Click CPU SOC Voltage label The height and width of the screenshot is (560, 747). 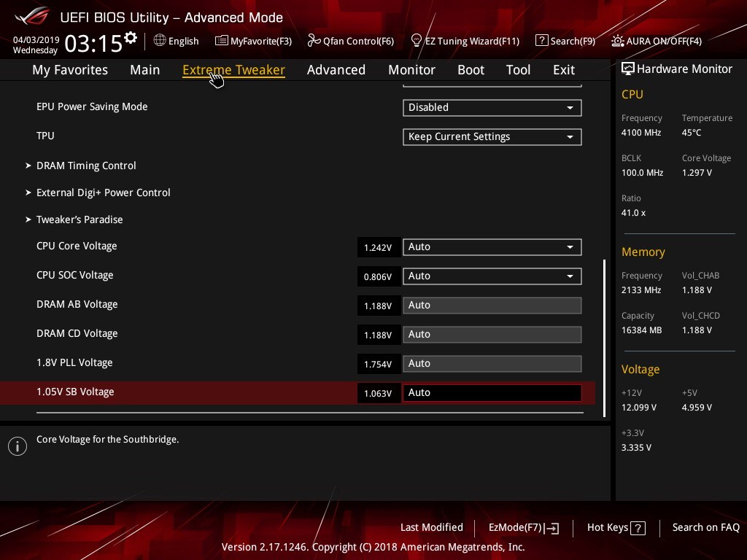[x=75, y=275]
